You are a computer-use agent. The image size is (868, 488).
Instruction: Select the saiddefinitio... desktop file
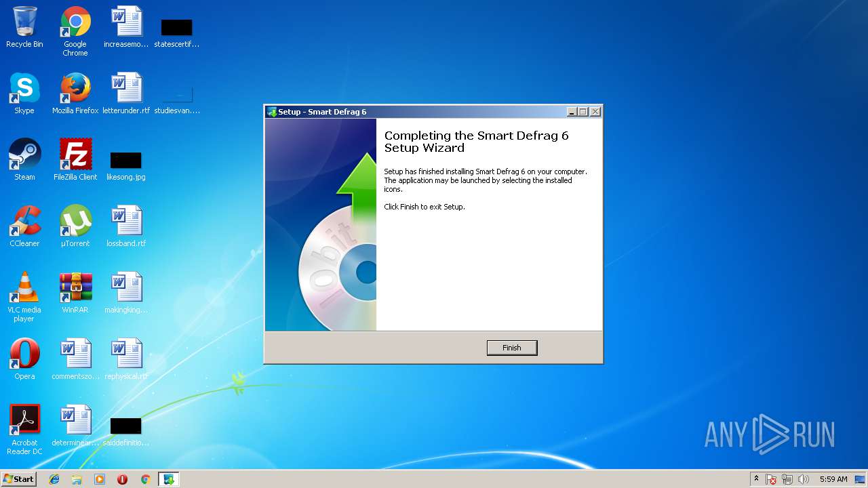pyautogui.click(x=126, y=431)
